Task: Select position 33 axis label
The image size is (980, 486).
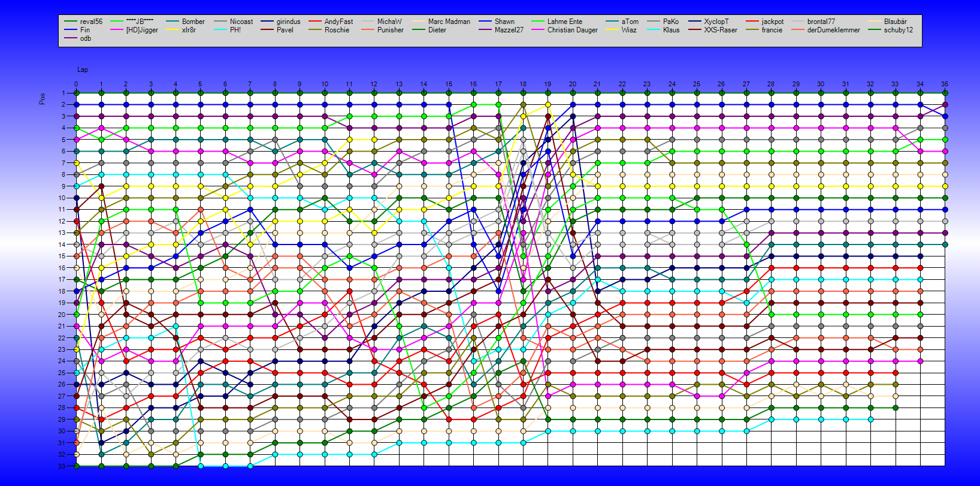Action: click(62, 466)
